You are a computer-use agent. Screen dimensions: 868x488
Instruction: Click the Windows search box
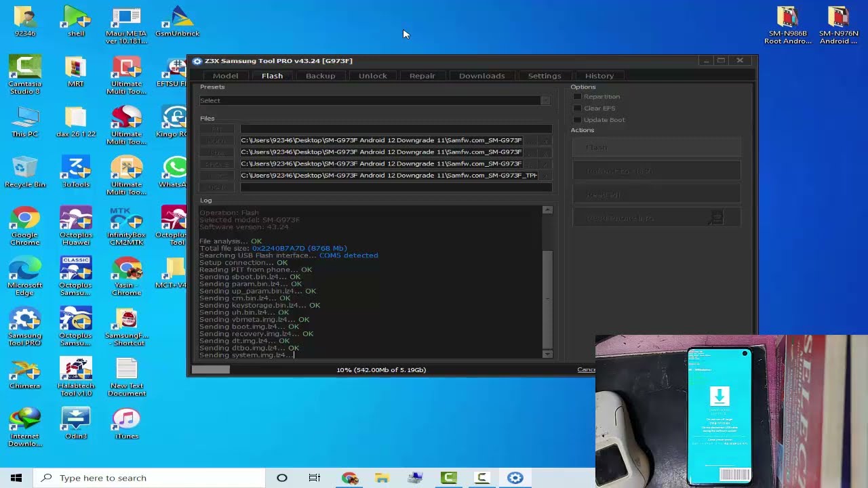149,478
